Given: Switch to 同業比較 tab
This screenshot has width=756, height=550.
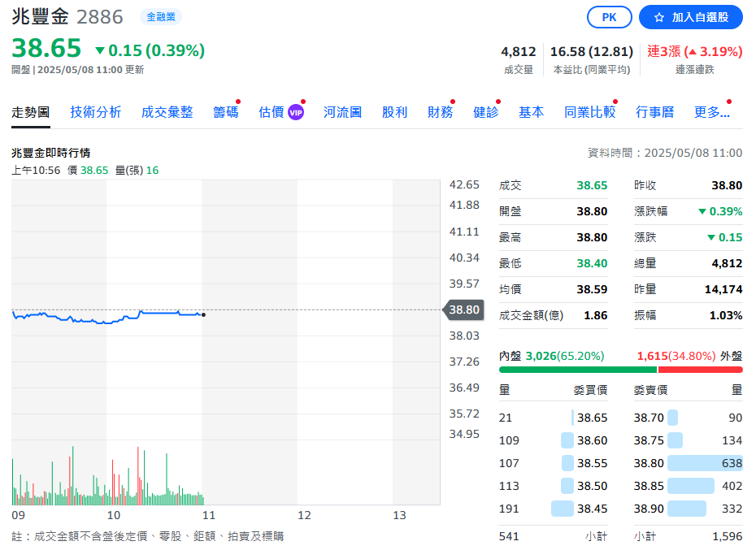Looking at the screenshot, I should tap(590, 112).
